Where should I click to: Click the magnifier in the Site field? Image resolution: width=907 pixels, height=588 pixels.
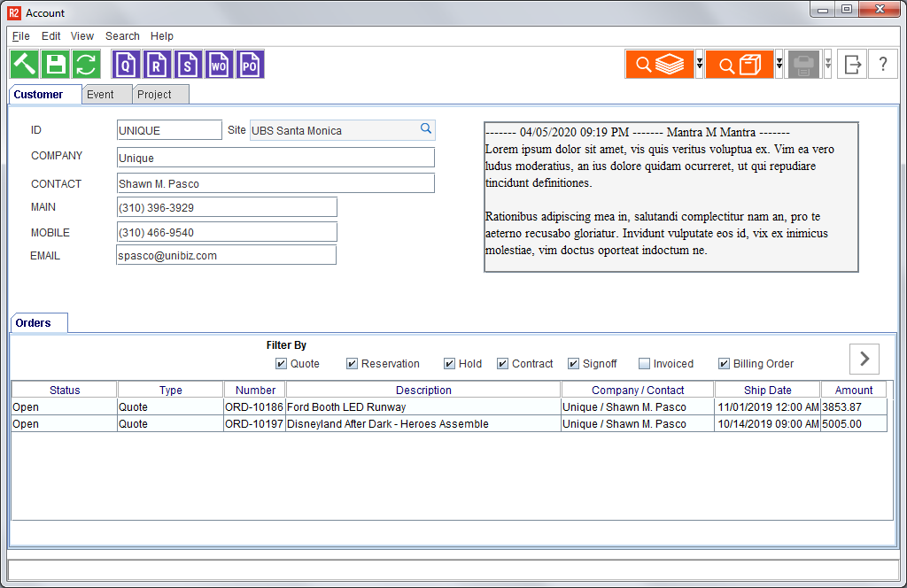tap(426, 129)
